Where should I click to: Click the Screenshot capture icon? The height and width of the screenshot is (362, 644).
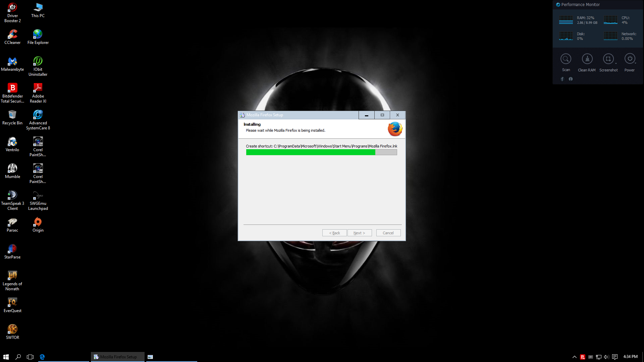[608, 59]
